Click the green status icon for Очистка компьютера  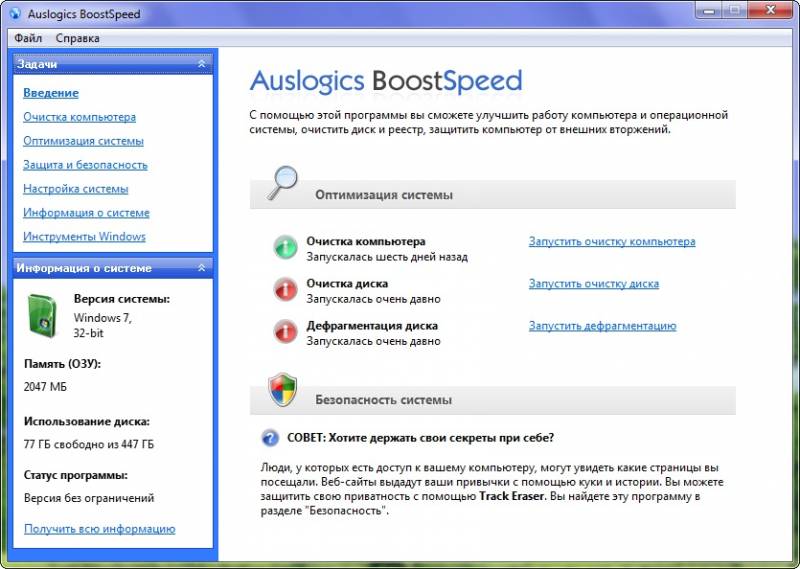[x=285, y=248]
